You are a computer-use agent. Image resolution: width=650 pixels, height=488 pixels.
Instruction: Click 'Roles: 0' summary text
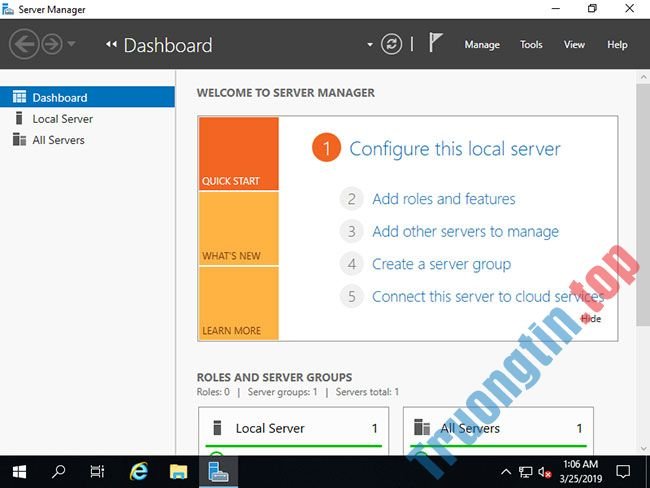213,392
